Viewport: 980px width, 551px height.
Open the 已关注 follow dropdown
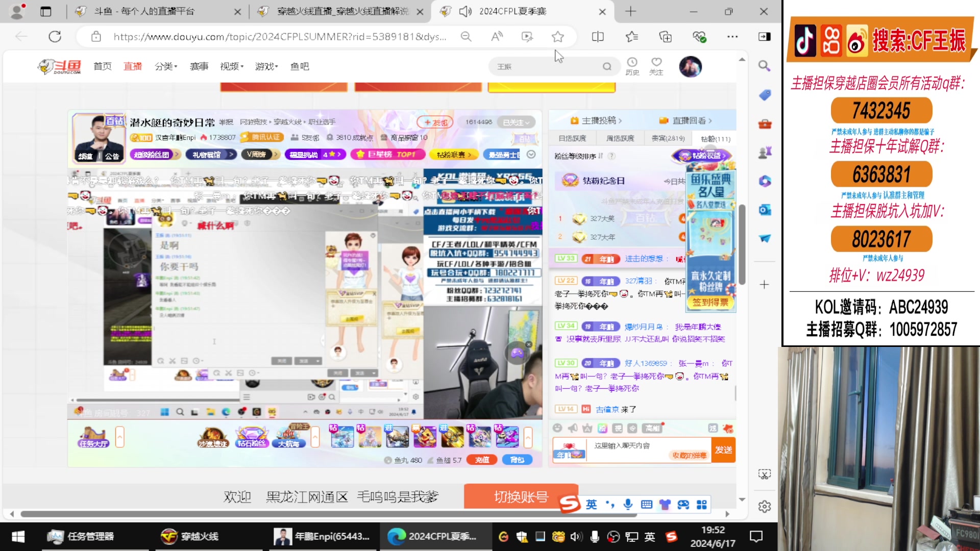pos(517,122)
